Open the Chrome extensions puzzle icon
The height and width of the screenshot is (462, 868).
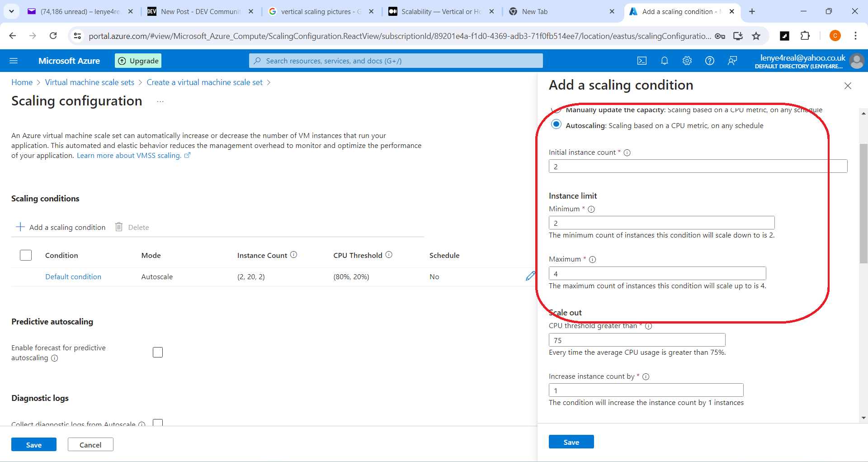pos(805,36)
